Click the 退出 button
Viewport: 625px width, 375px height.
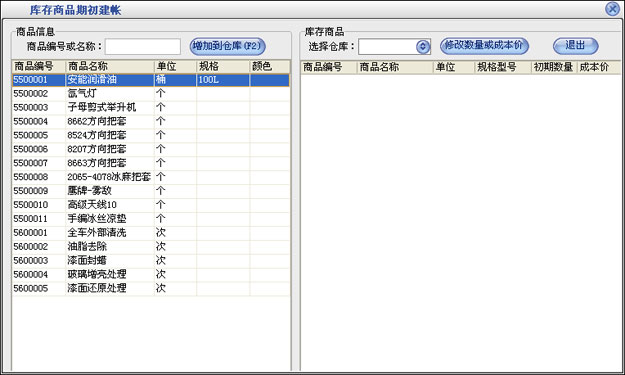coord(576,46)
